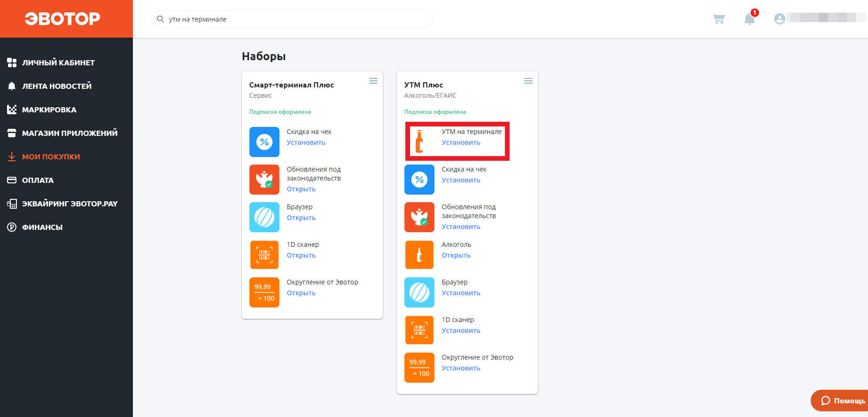Install УТМ на терминале
Screen dimensions: 868x417
461,142
